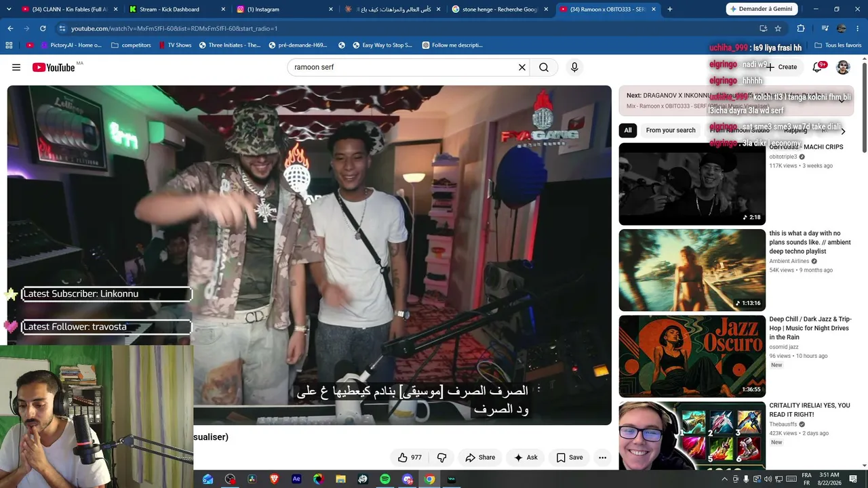Open 'Follow me descripti...' bookmark

click(452, 45)
